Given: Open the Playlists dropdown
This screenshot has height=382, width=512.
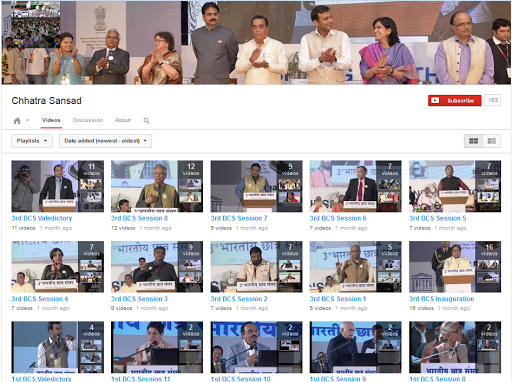Looking at the screenshot, I should click(x=32, y=141).
